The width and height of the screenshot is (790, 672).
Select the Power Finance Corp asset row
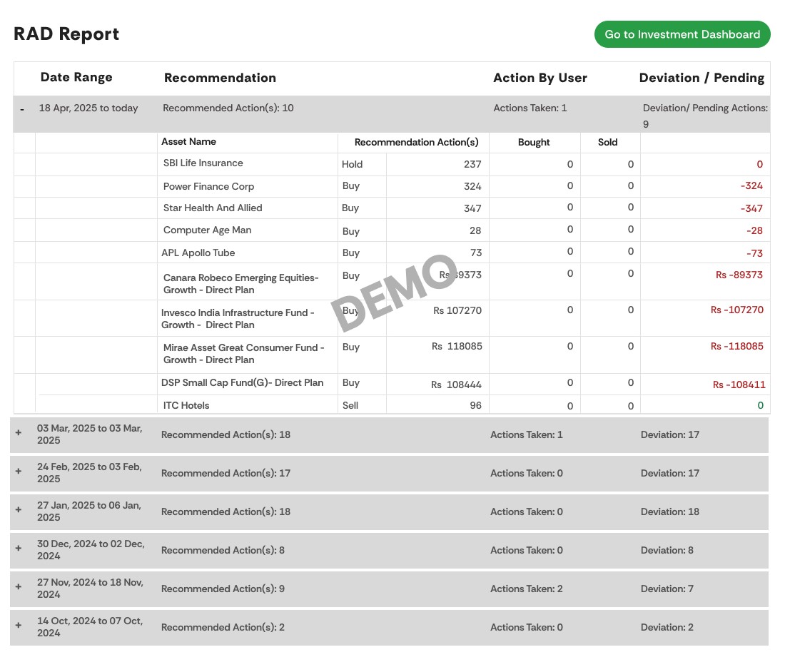(208, 187)
